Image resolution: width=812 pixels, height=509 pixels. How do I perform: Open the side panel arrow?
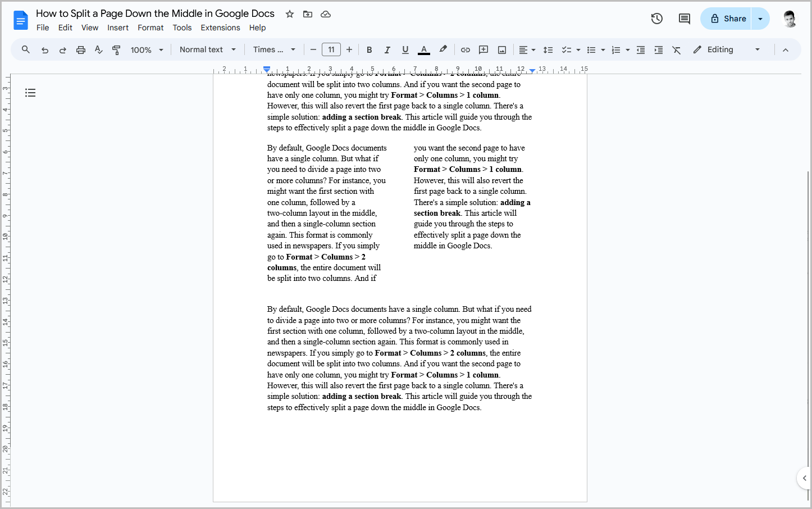[804, 478]
